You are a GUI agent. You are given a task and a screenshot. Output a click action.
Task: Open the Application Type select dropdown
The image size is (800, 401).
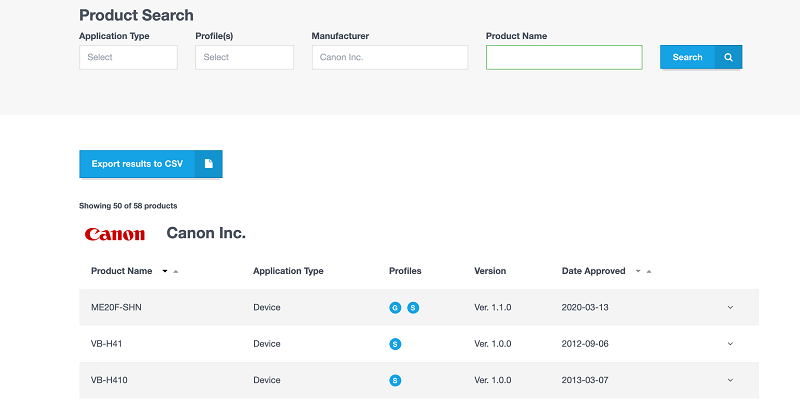point(128,57)
